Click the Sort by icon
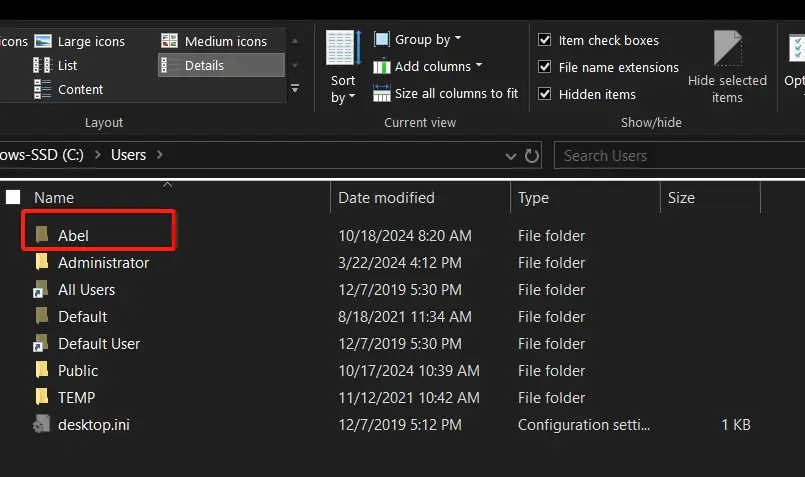The width and height of the screenshot is (805, 477). tap(343, 48)
